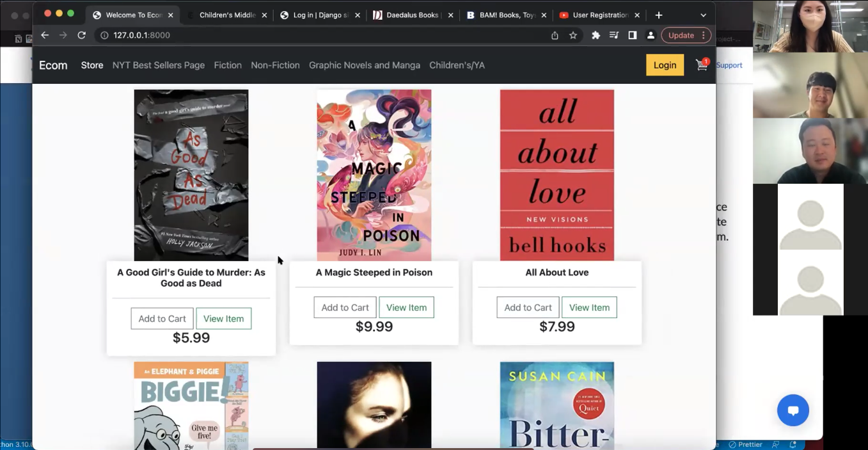Select video tile of participant wearing a mask
Image resolution: width=868 pixels, height=450 pixels.
[x=810, y=26]
